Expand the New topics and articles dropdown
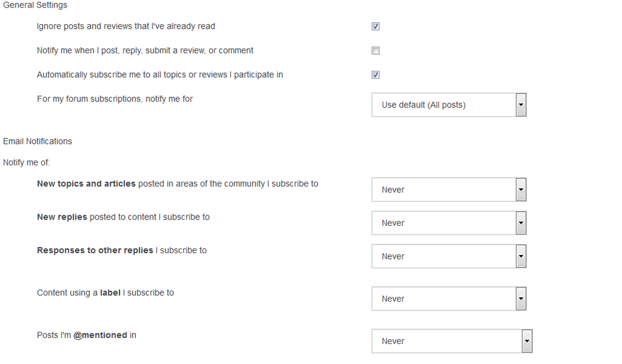622x364 pixels. 449,190
